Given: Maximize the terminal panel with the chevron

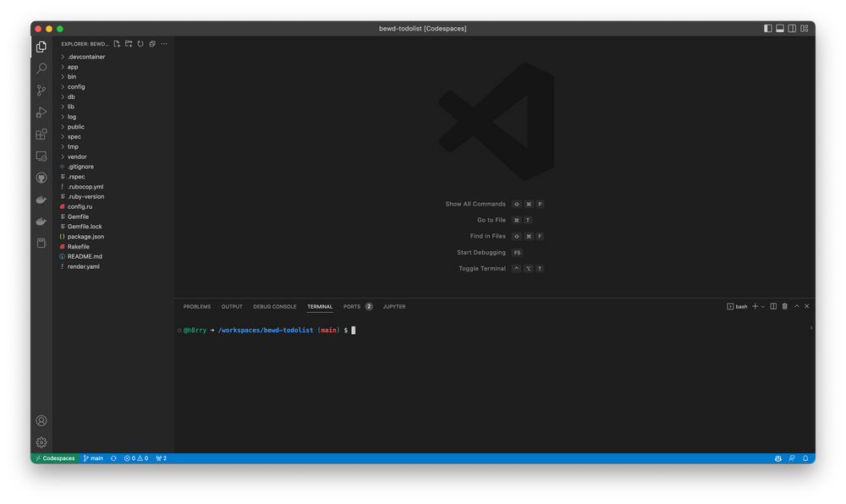Looking at the screenshot, I should [797, 306].
